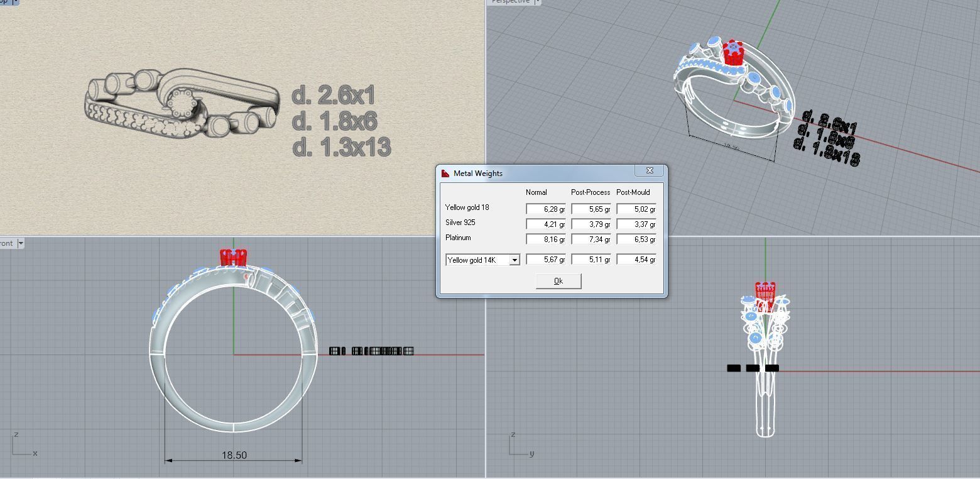Select the Silver 925 Normal field 4,21 gr

pyautogui.click(x=546, y=224)
